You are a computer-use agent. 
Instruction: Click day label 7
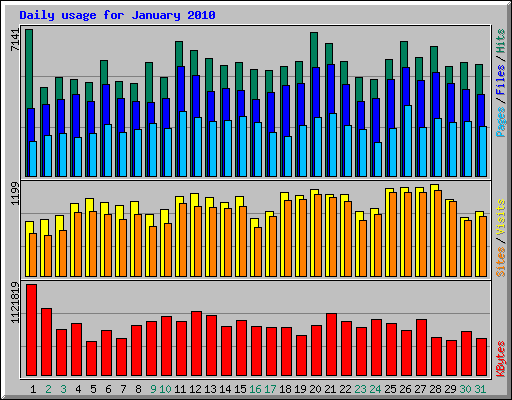[123, 389]
